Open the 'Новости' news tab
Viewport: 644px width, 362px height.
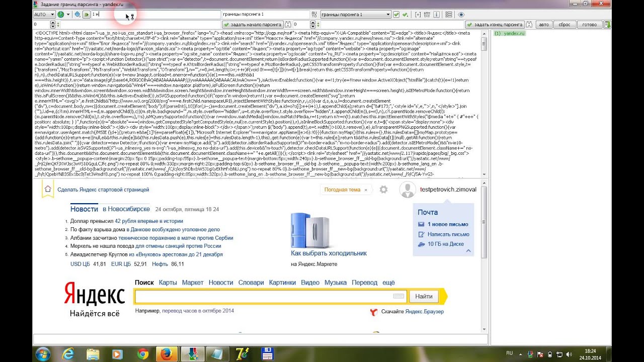(x=84, y=209)
